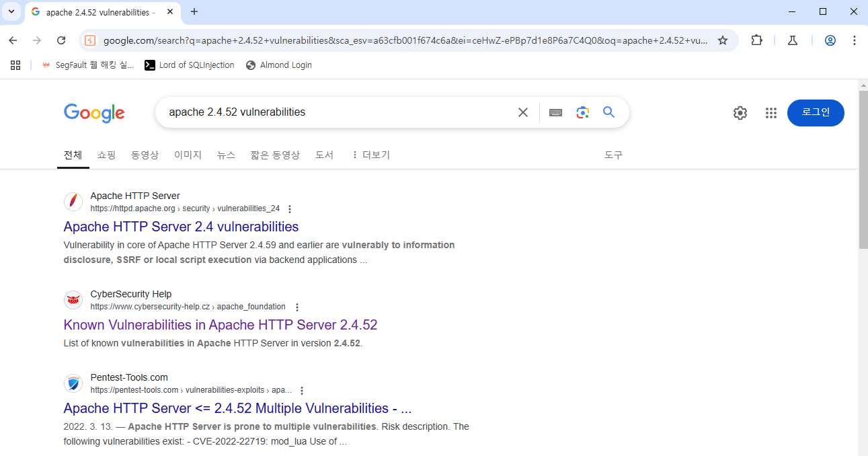
Task: Open options for the Apache HTTP Server result
Action: click(x=290, y=209)
